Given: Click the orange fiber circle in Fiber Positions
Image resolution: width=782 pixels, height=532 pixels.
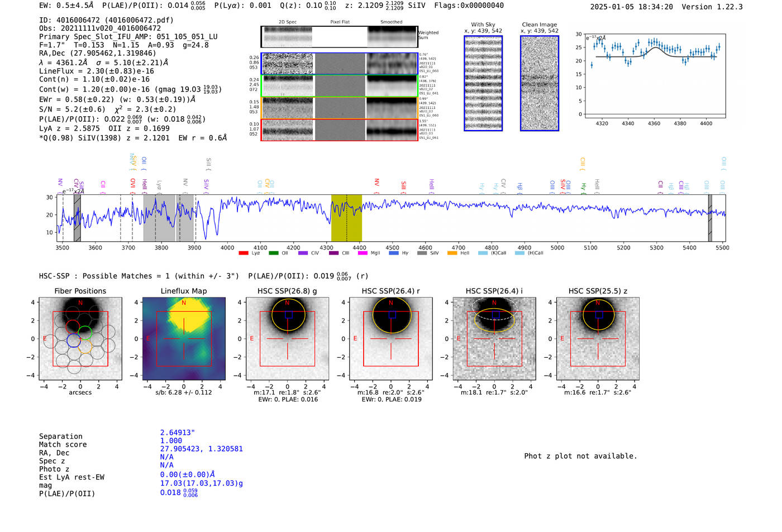Looking at the screenshot, I should click(x=85, y=347).
